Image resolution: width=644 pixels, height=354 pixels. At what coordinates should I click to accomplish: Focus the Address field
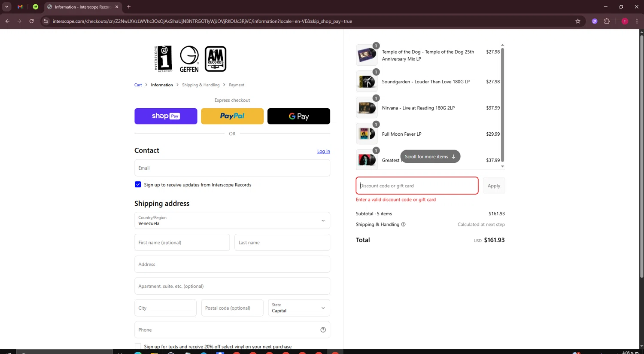click(x=232, y=264)
